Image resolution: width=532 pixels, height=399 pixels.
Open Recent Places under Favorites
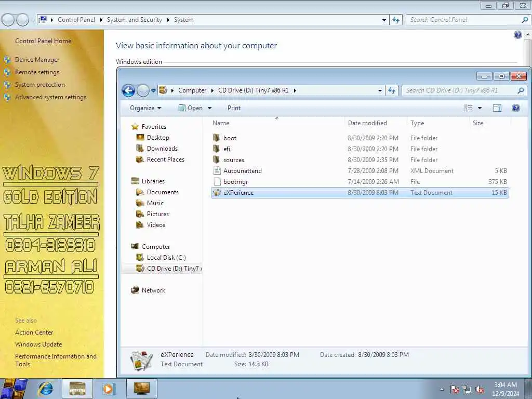pos(166,159)
